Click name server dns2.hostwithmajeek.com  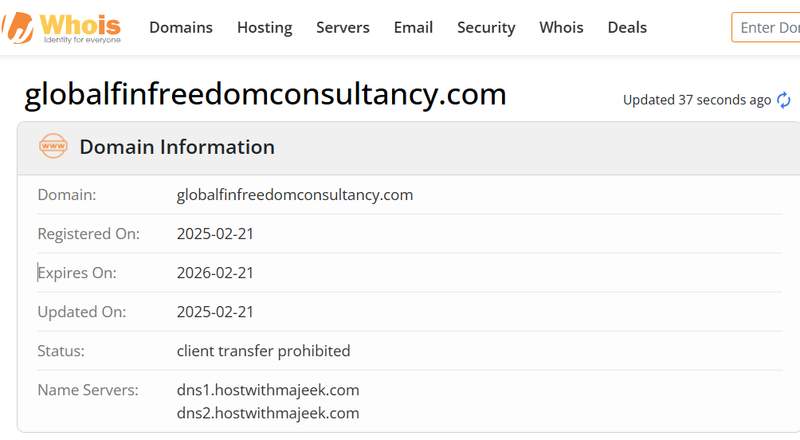[268, 413]
